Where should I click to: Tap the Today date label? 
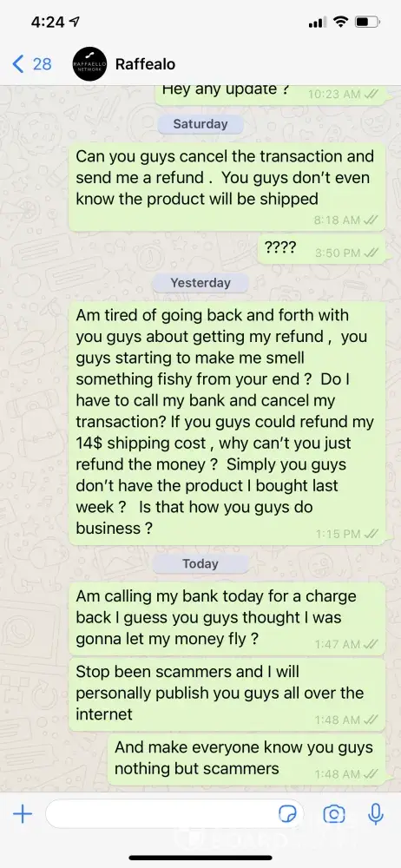[x=200, y=564]
